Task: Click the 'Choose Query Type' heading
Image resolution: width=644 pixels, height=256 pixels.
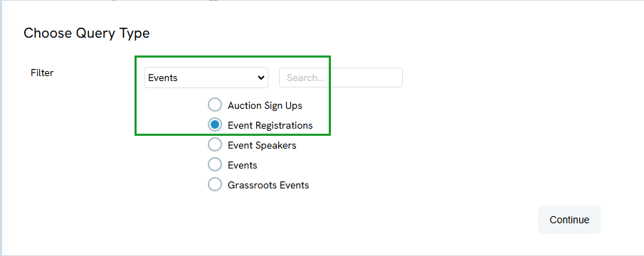Action: coord(87,33)
